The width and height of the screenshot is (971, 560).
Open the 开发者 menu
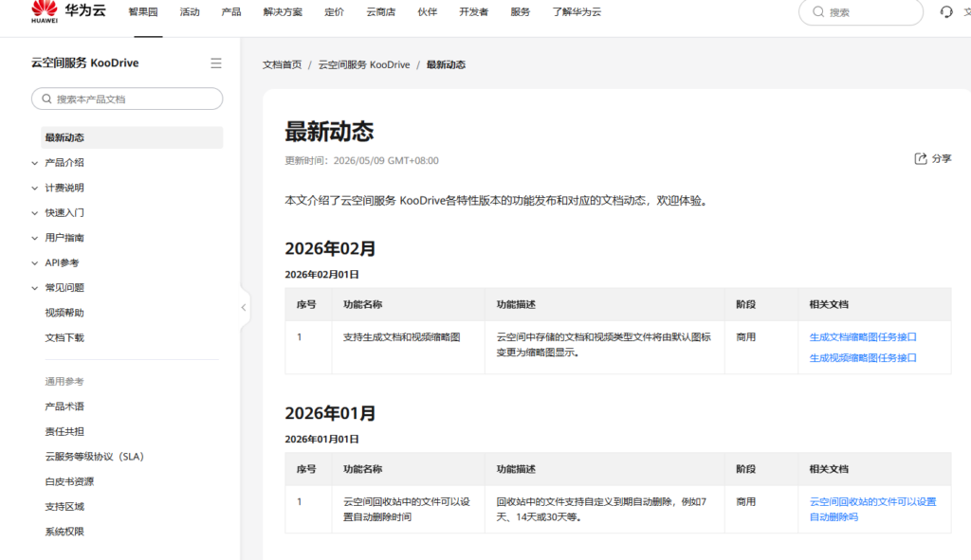[x=474, y=11]
